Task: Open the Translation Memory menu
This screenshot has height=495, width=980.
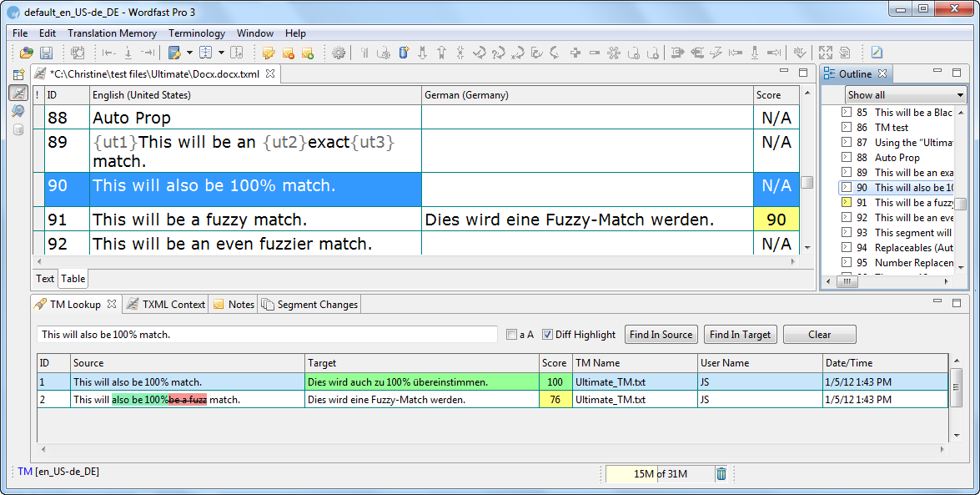Action: click(112, 33)
